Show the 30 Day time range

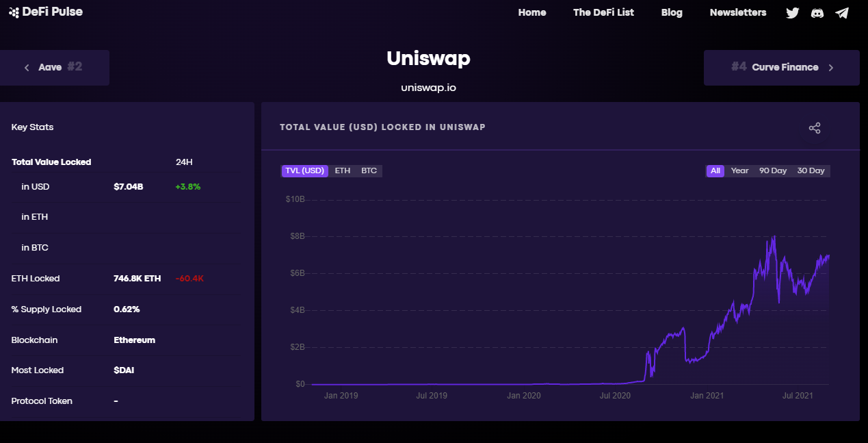pyautogui.click(x=811, y=170)
